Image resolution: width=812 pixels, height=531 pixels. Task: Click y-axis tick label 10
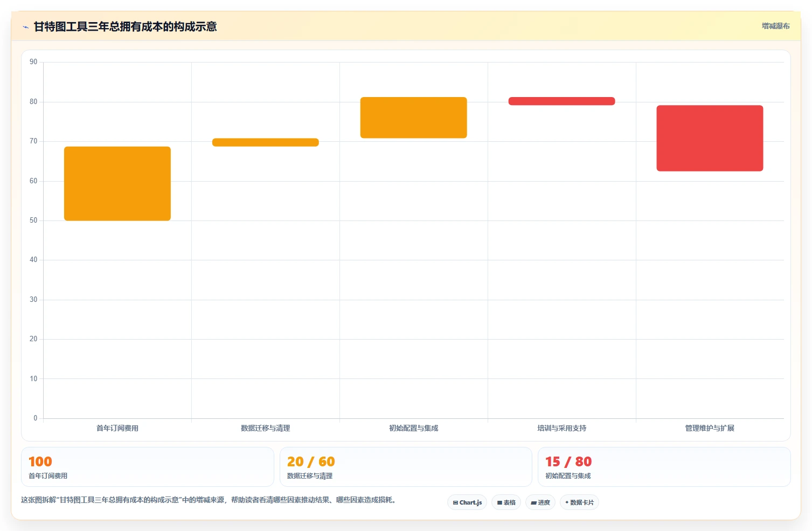[33, 379]
